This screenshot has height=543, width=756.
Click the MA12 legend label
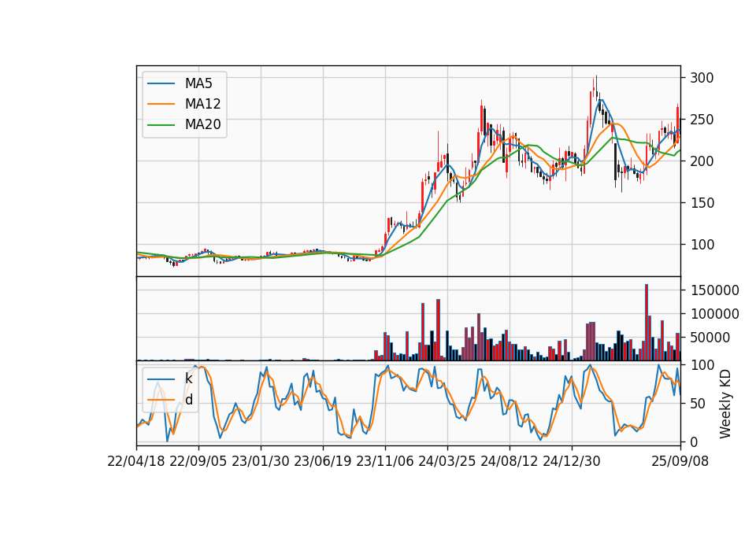point(202,104)
